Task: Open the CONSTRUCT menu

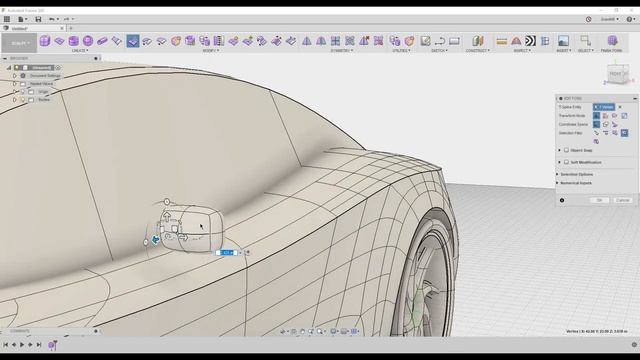Action: click(x=478, y=51)
